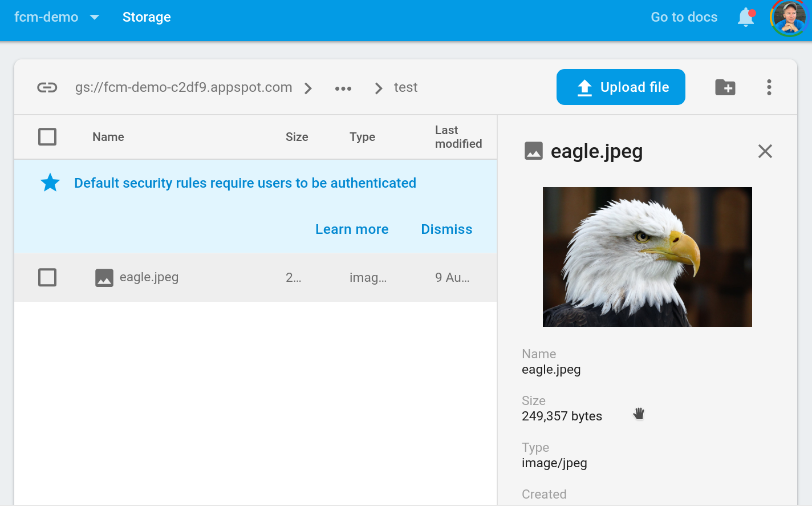Open the notification bell
The width and height of the screenshot is (812, 506).
click(x=745, y=17)
